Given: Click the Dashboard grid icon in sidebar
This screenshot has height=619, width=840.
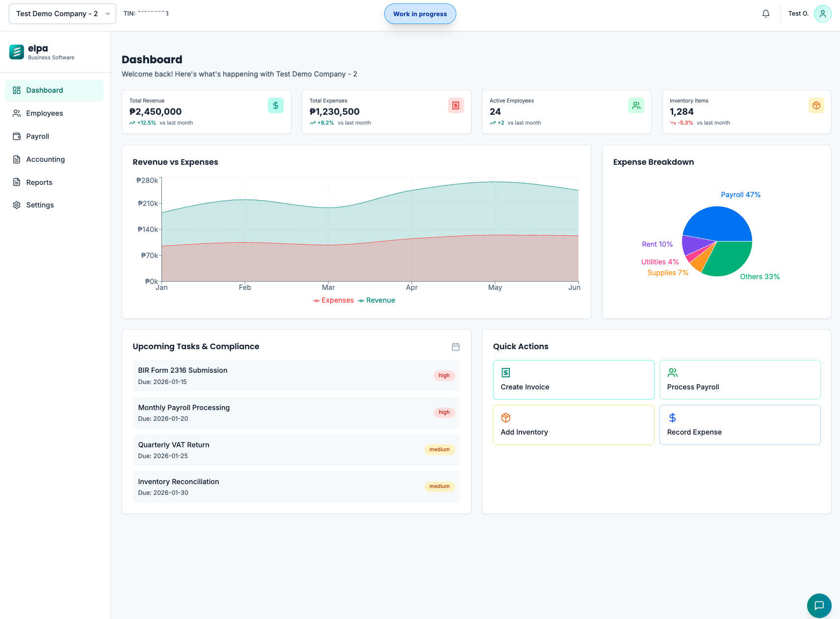Looking at the screenshot, I should click(17, 90).
